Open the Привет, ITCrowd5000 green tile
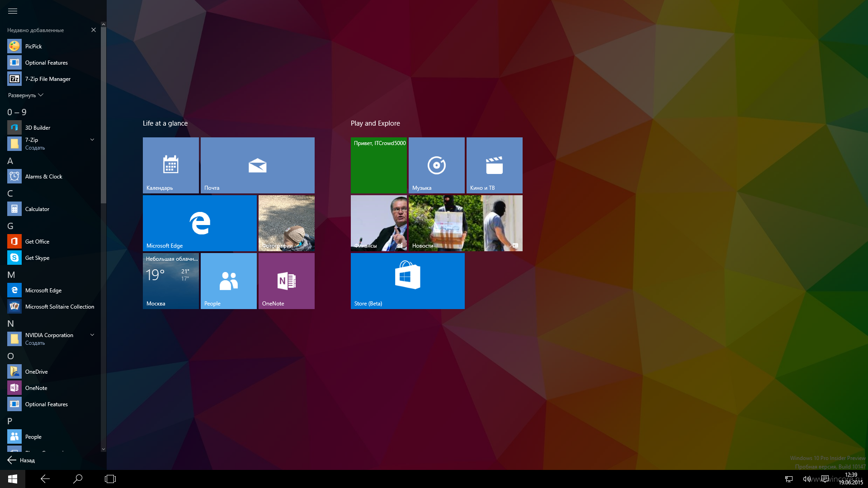This screenshot has height=488, width=868. coord(379,165)
